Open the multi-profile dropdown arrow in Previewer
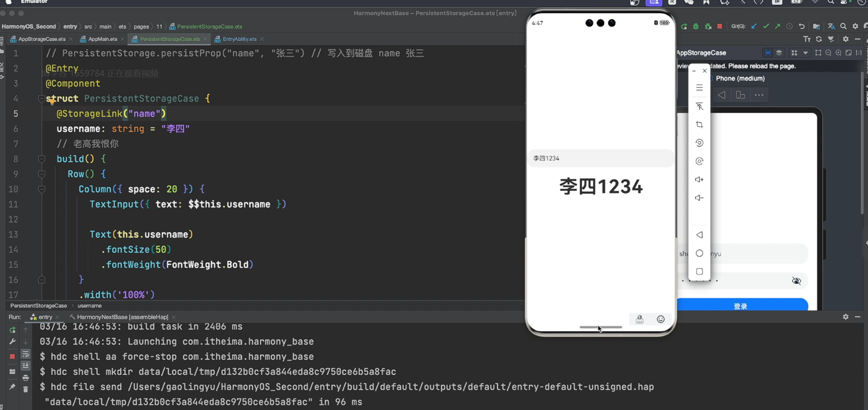Viewport: 868px width, 410px height. pos(805,53)
